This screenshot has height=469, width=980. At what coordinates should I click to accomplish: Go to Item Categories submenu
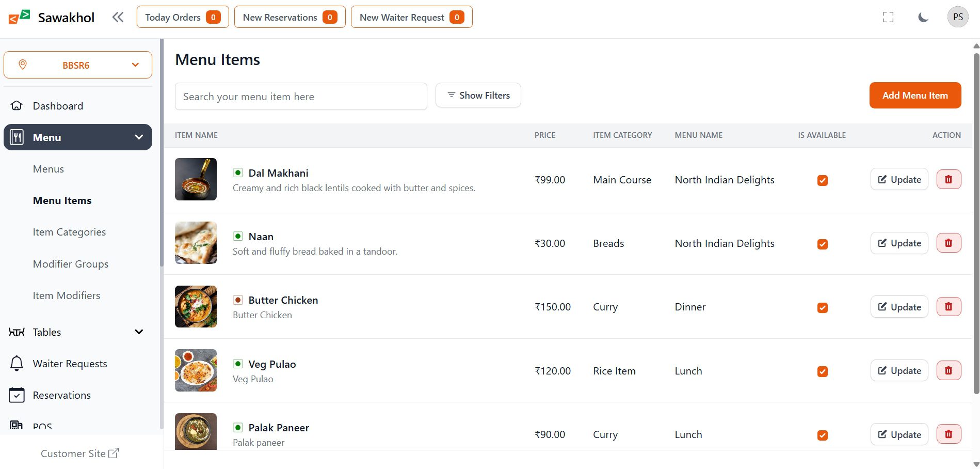69,232
